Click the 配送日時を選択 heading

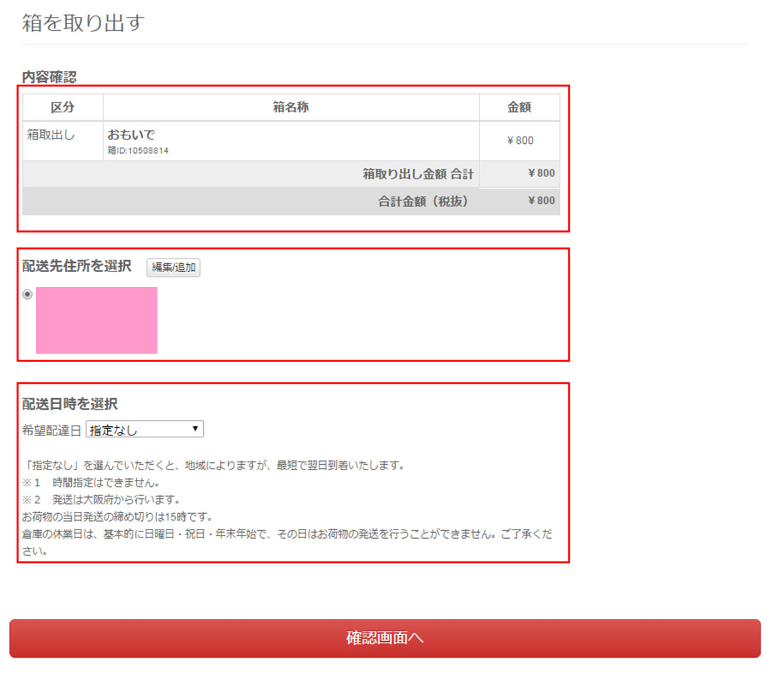[x=70, y=404]
